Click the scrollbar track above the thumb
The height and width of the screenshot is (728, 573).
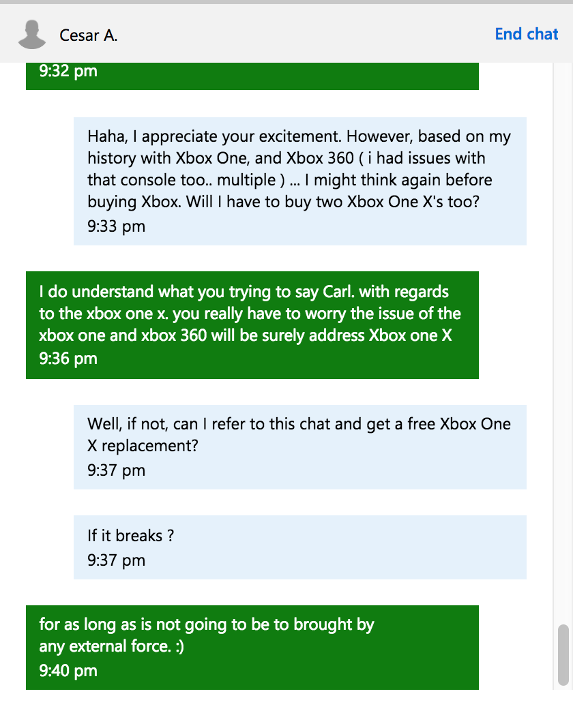coord(563,344)
